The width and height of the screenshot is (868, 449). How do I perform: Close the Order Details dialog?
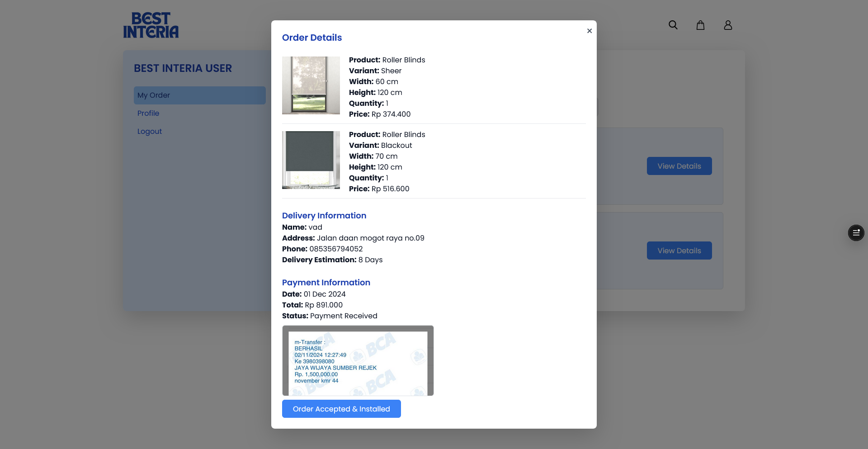[x=589, y=31]
